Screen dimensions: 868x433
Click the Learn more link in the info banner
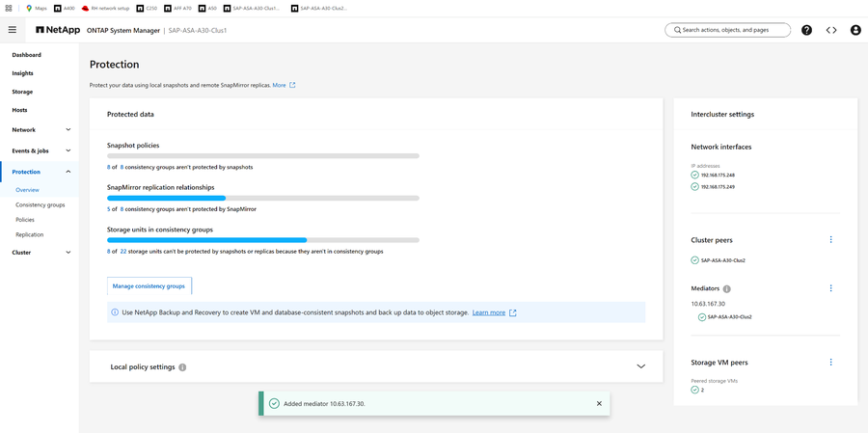489,312
